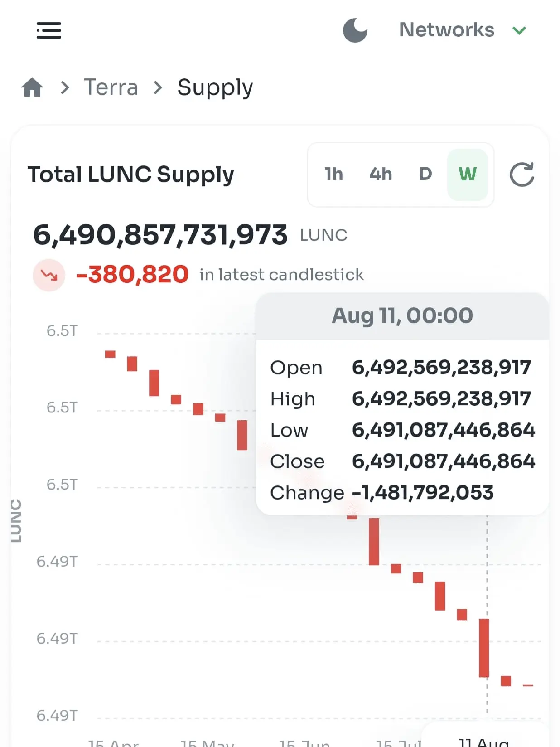Image resolution: width=560 pixels, height=747 pixels.
Task: Click the tall Aug 11 candlestick
Action: pos(484,648)
